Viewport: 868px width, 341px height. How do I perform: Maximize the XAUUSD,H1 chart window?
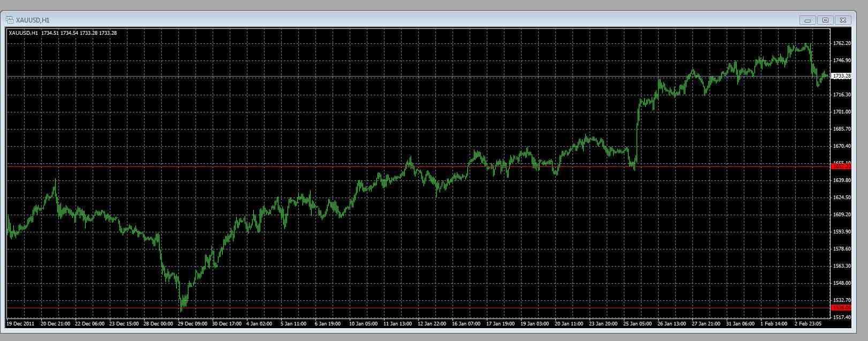coord(825,20)
